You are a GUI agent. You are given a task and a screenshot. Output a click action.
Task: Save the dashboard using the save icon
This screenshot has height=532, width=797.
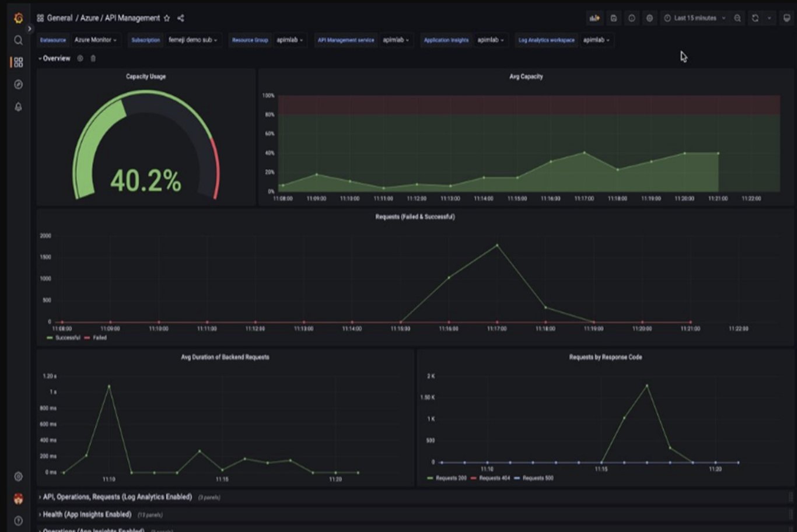tap(613, 18)
